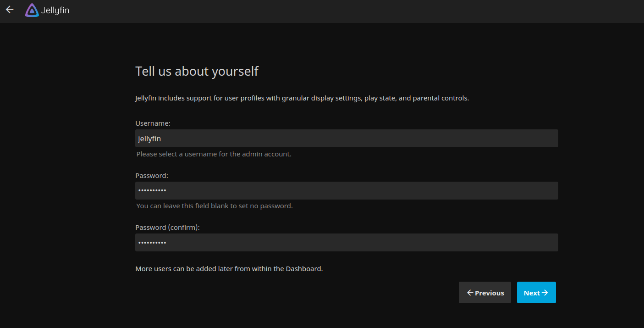644x328 pixels.
Task: Click the right arrow icon on Next
Action: click(545, 293)
